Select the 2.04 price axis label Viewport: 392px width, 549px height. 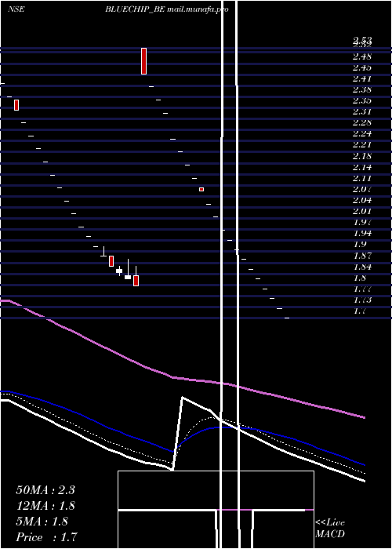pos(362,200)
